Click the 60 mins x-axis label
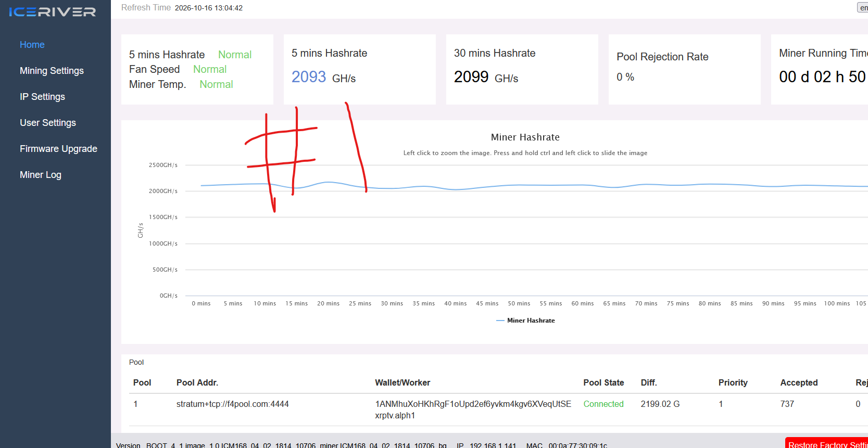 click(583, 303)
